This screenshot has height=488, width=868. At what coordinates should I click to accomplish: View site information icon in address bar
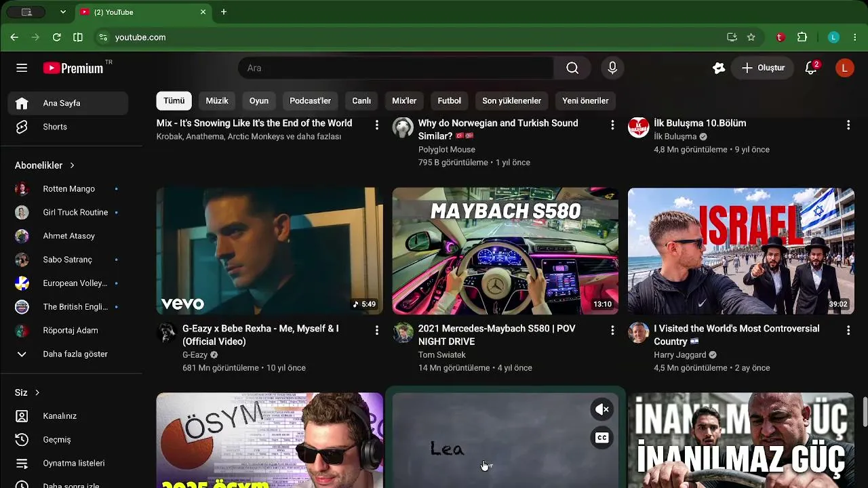(x=103, y=37)
